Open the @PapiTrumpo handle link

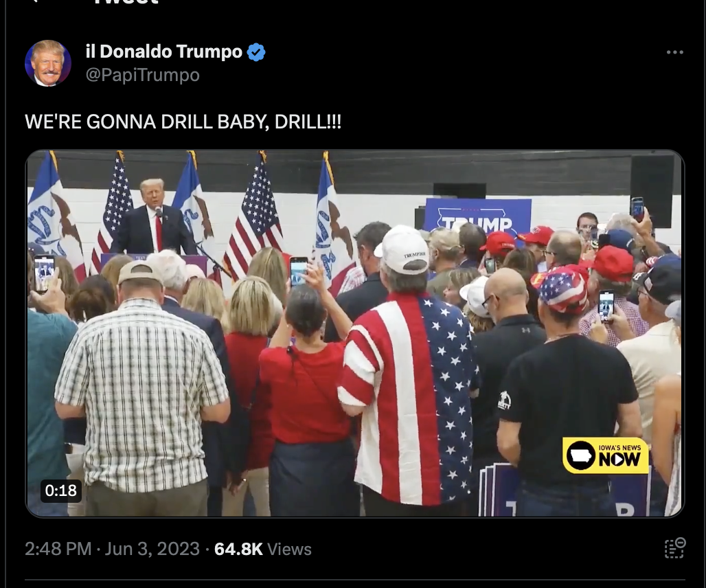(142, 75)
